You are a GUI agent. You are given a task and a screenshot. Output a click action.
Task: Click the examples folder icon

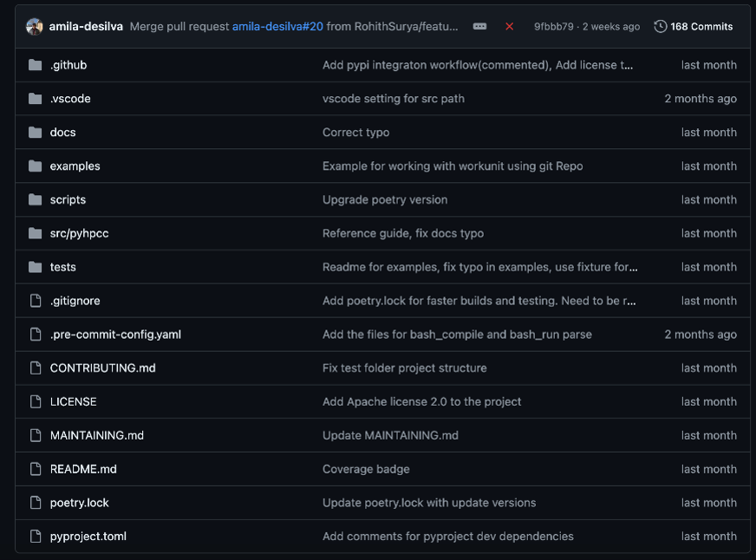coord(36,166)
